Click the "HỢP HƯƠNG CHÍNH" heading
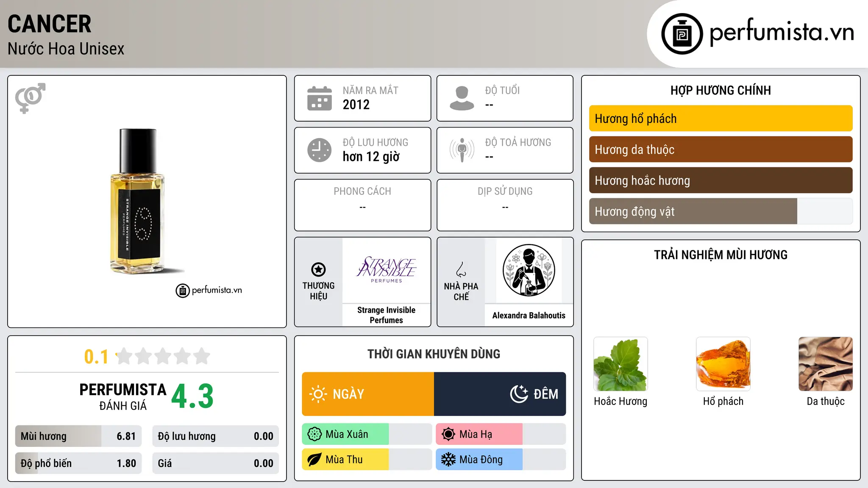Image resolution: width=868 pixels, height=488 pixels. pos(721,90)
